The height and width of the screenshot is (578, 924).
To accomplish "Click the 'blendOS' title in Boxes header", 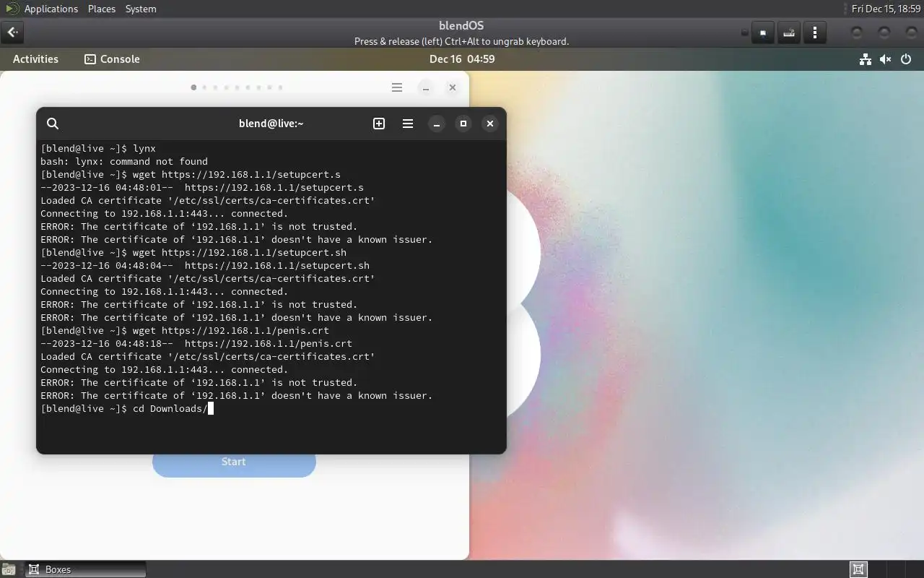I will click(461, 25).
